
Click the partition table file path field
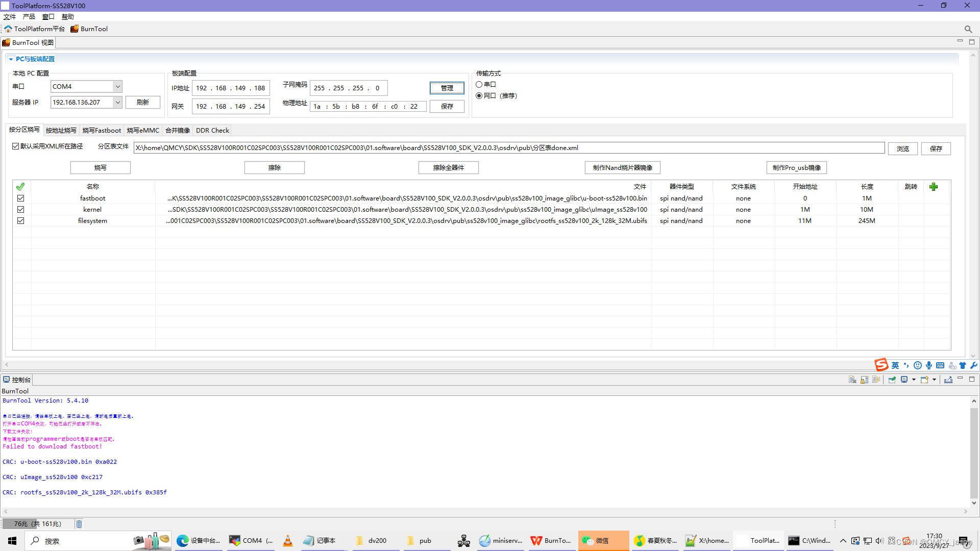click(x=508, y=148)
